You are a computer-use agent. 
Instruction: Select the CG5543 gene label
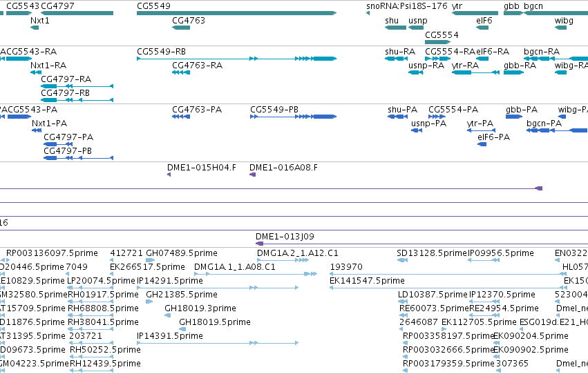point(23,6)
